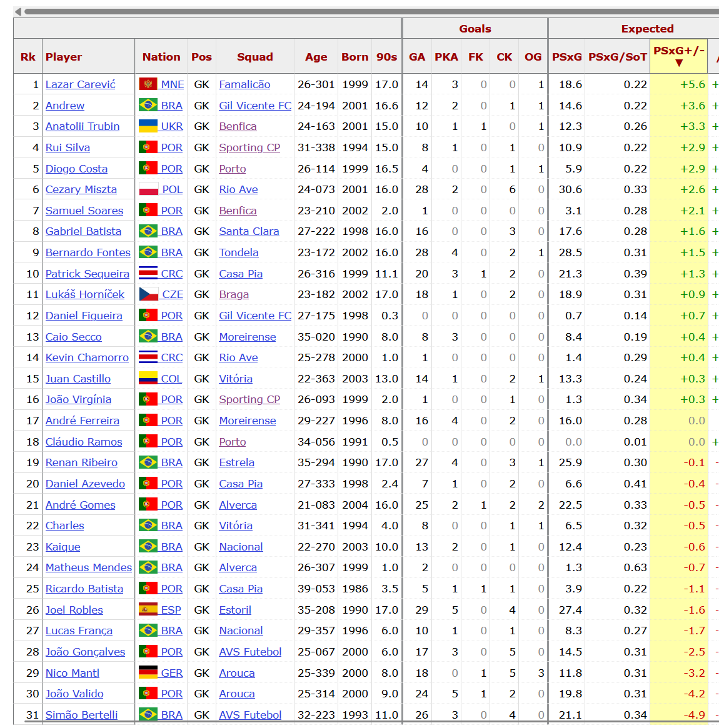Click Colombia flag icon for Juan Castillo
This screenshot has width=719, height=728.
148,379
